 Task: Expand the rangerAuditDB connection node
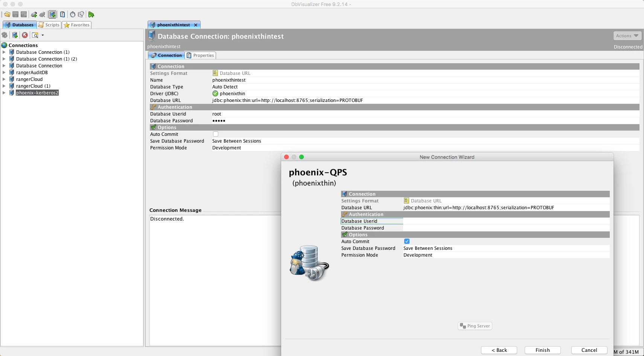coord(4,72)
